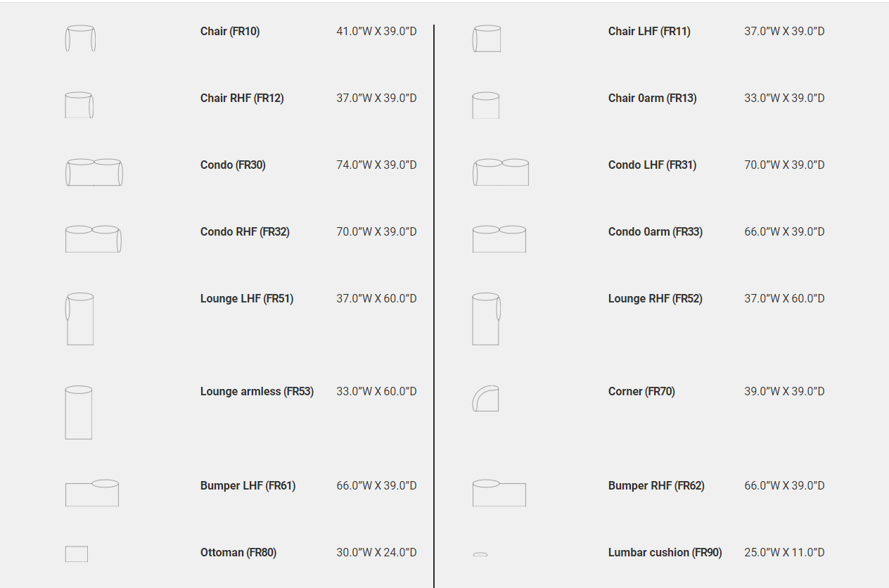Click the Chair (FR10) diagram icon
This screenshot has width=889, height=588.
(x=80, y=39)
